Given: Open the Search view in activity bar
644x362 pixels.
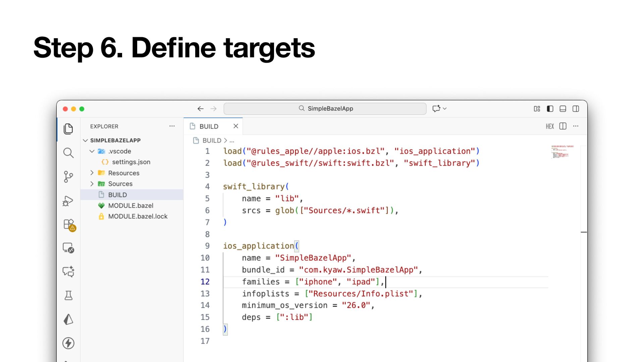Looking at the screenshot, I should click(x=68, y=153).
